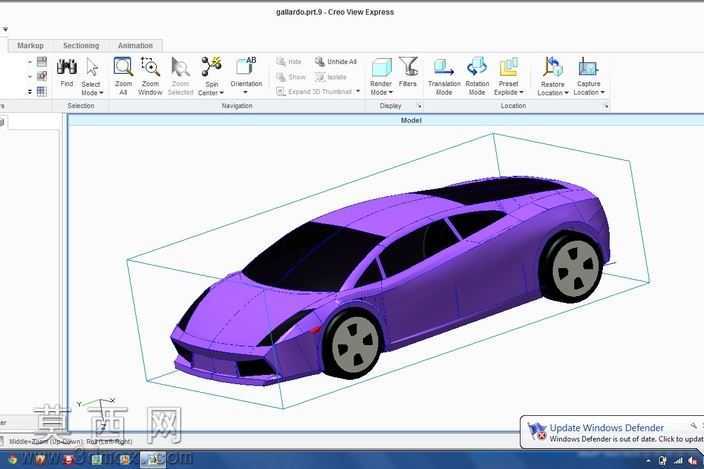This screenshot has width=704, height=469.
Task: Open the Spin Center dropdown arrow
Action: 222,93
